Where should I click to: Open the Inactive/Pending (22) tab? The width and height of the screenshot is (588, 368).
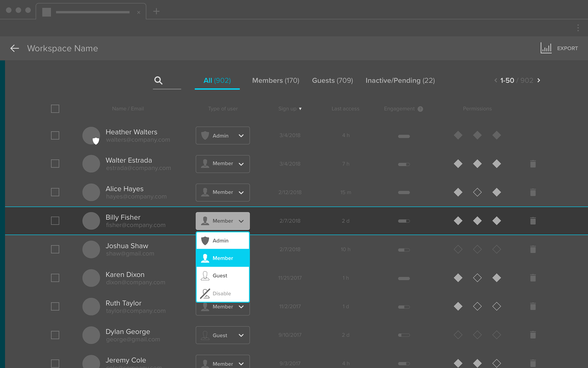[x=400, y=80]
